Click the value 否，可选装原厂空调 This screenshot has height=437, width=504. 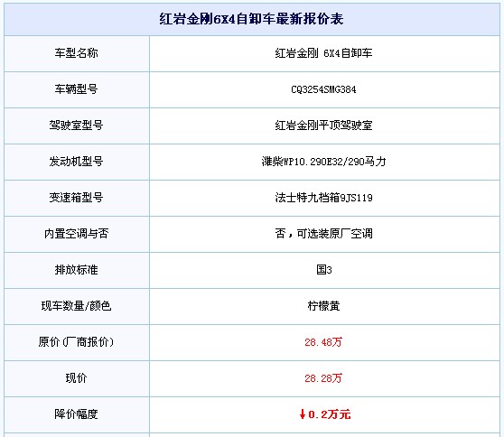(x=323, y=234)
